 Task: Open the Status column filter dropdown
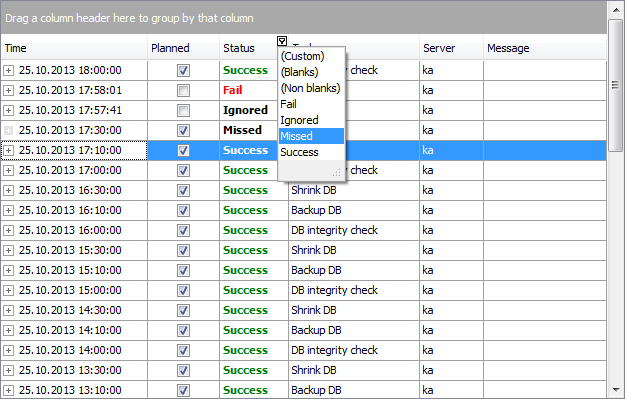tap(282, 41)
